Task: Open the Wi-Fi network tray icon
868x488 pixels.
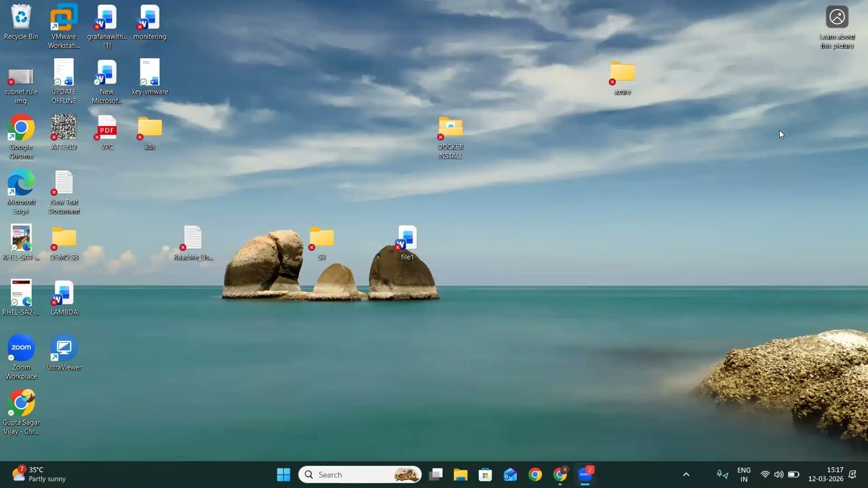Action: click(765, 474)
